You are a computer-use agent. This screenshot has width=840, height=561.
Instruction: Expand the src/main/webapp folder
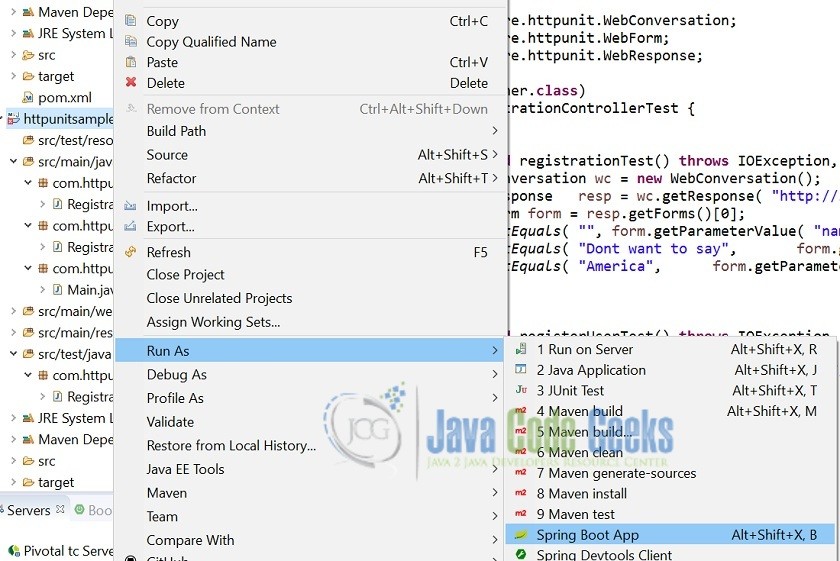(x=13, y=311)
